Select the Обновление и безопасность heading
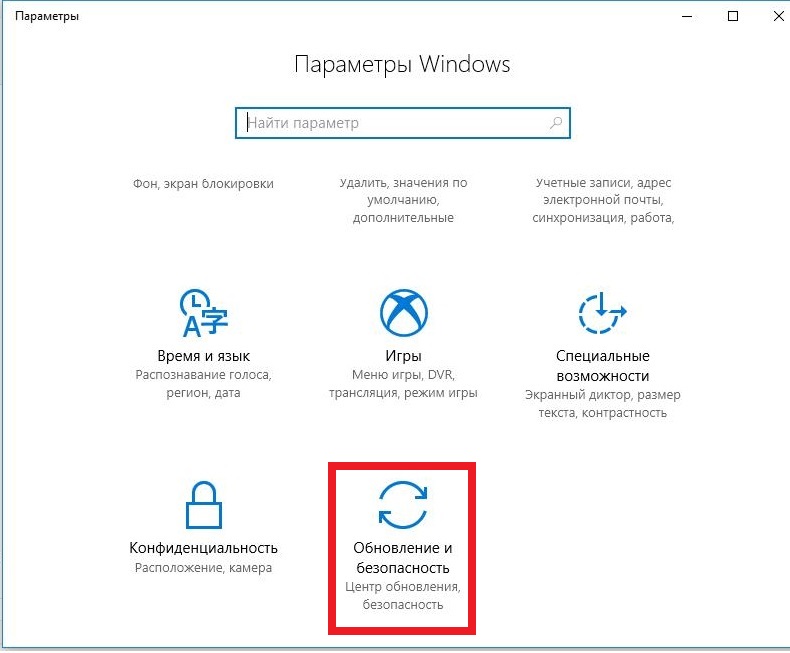790x653 pixels. click(403, 558)
